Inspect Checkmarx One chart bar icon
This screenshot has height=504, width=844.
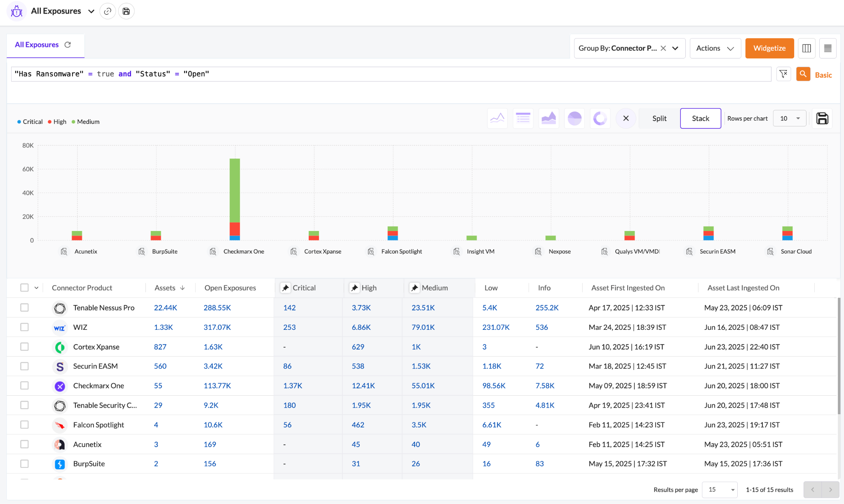(213, 252)
